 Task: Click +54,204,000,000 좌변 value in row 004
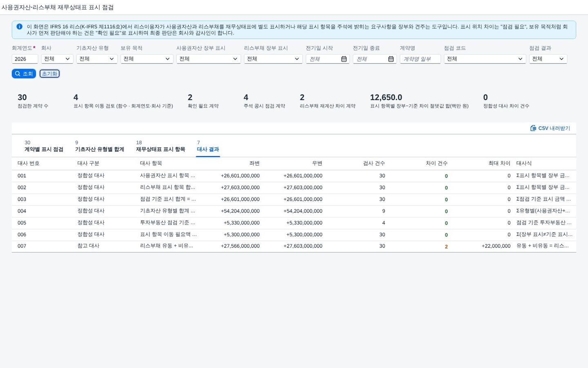(x=240, y=211)
